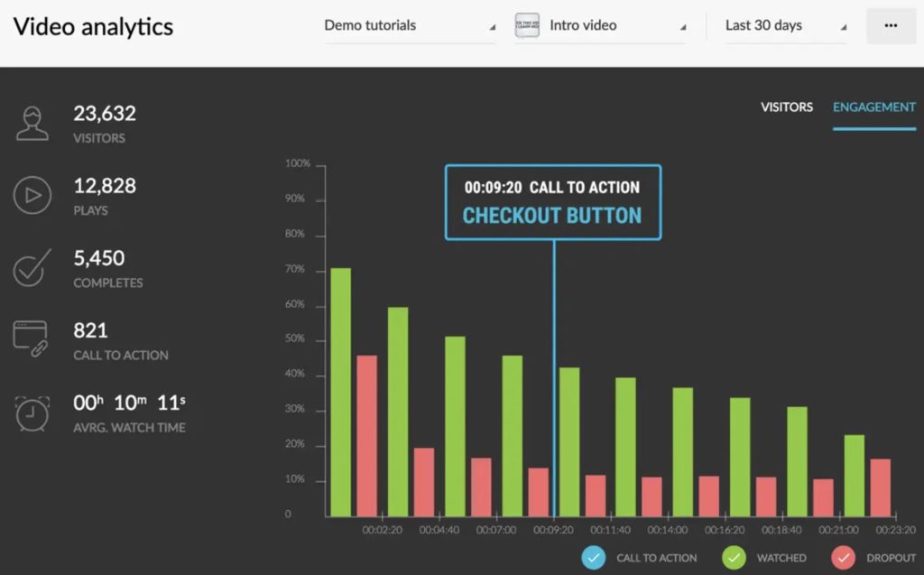Switch to the Engagement tab
The width and height of the screenshot is (924, 575).
(x=873, y=107)
